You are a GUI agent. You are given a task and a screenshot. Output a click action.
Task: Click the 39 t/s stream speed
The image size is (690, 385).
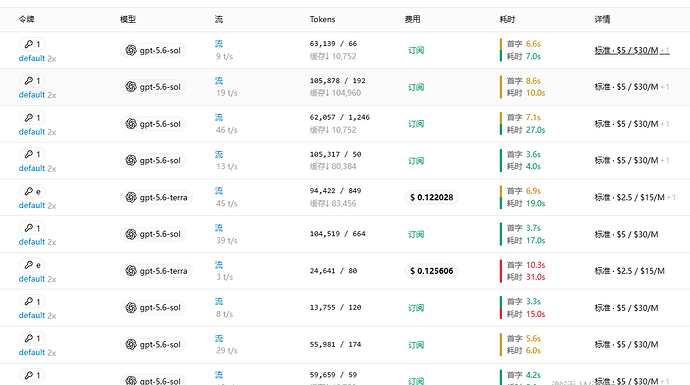tap(227, 240)
